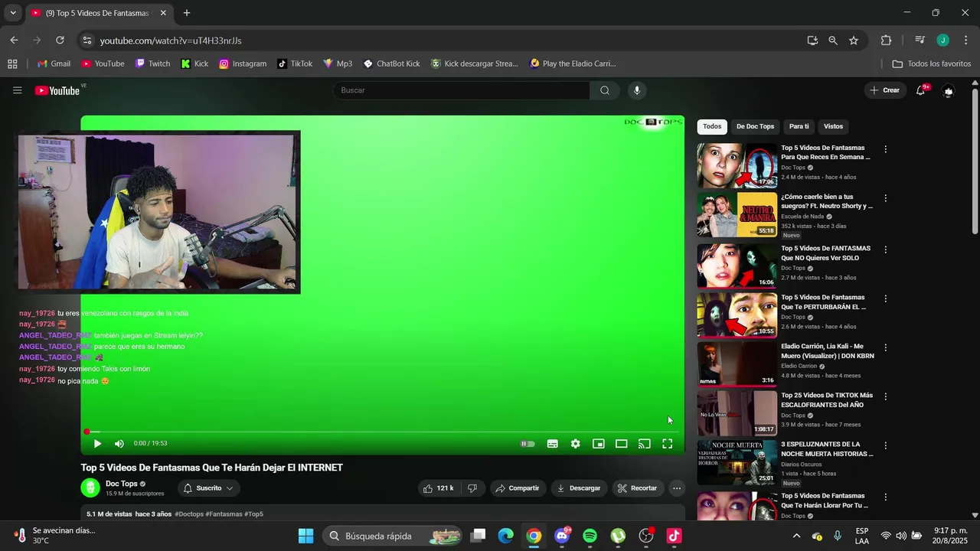Open the 'Para Que Reces En Semana' video thumbnail
The width and height of the screenshot is (980, 551).
coord(737,165)
